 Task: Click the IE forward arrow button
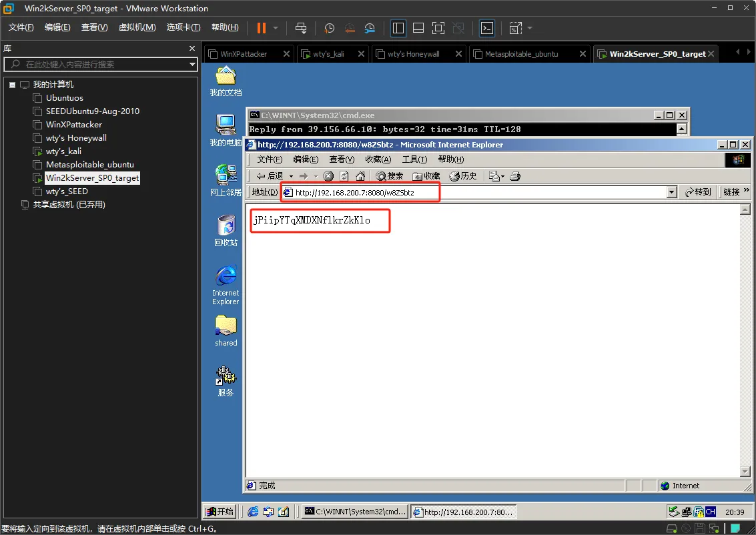[304, 176]
